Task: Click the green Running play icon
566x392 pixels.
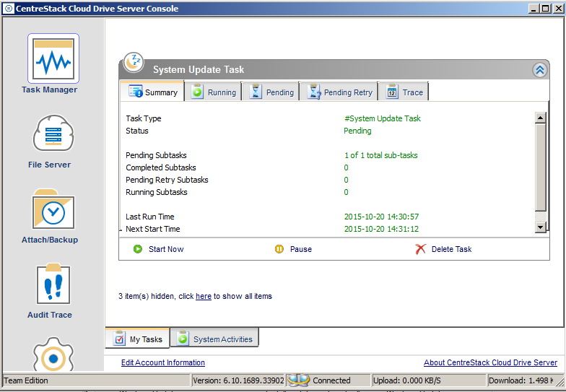Action: [197, 92]
